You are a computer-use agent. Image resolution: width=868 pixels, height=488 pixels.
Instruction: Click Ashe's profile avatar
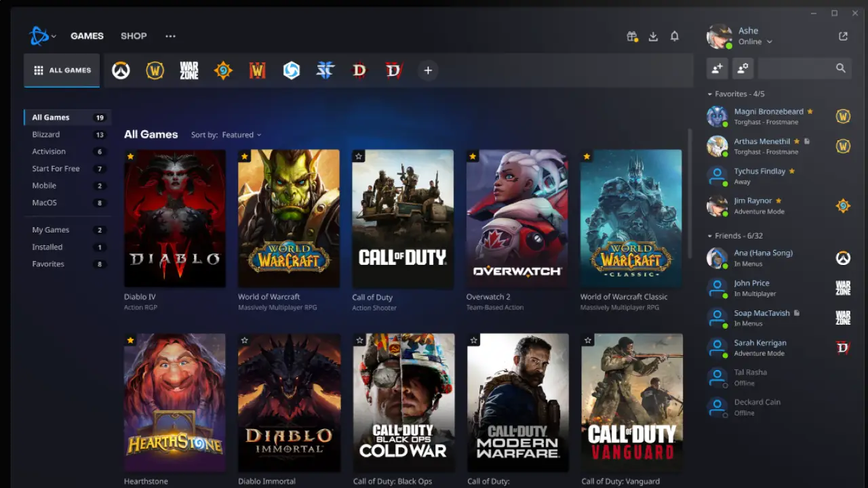coord(719,37)
